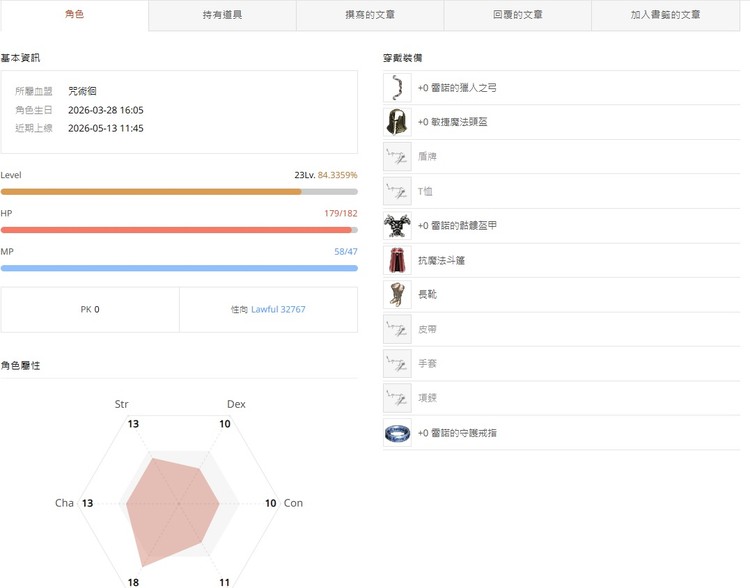Viewport: 750px width, 588px height.
Task: Click the radar chart stat value 18
Action: point(133,582)
